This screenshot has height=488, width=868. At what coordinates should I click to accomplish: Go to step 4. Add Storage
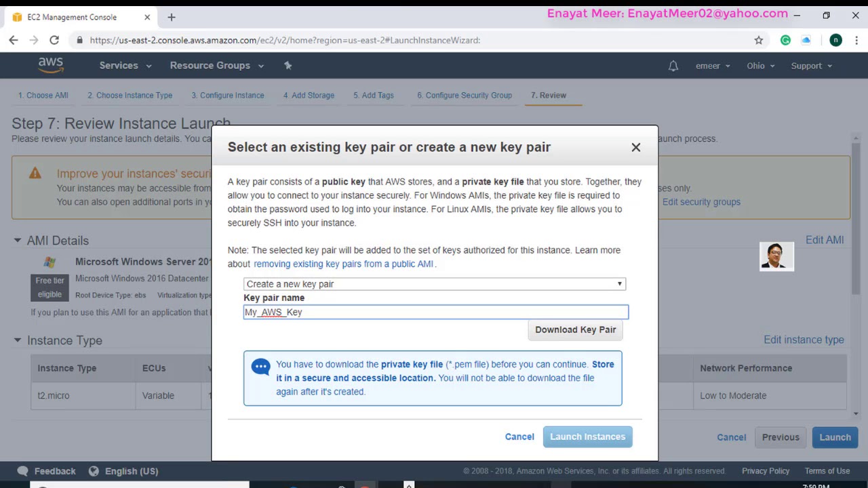309,95
